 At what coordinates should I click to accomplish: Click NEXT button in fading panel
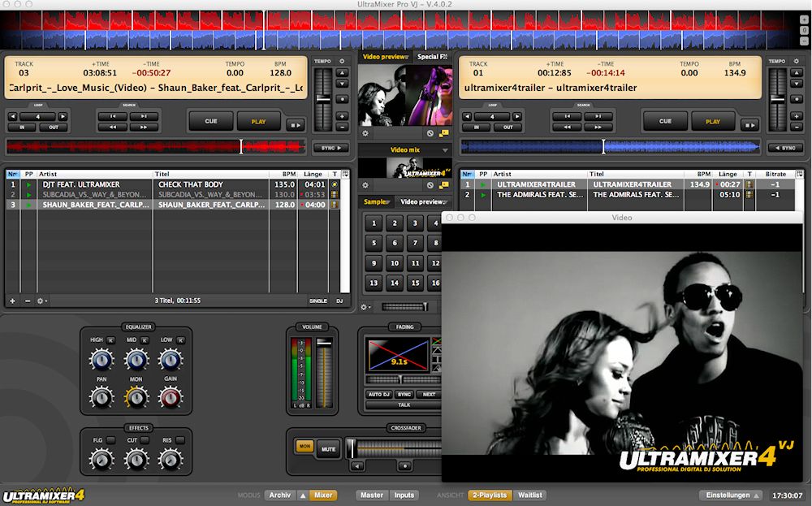pos(429,395)
